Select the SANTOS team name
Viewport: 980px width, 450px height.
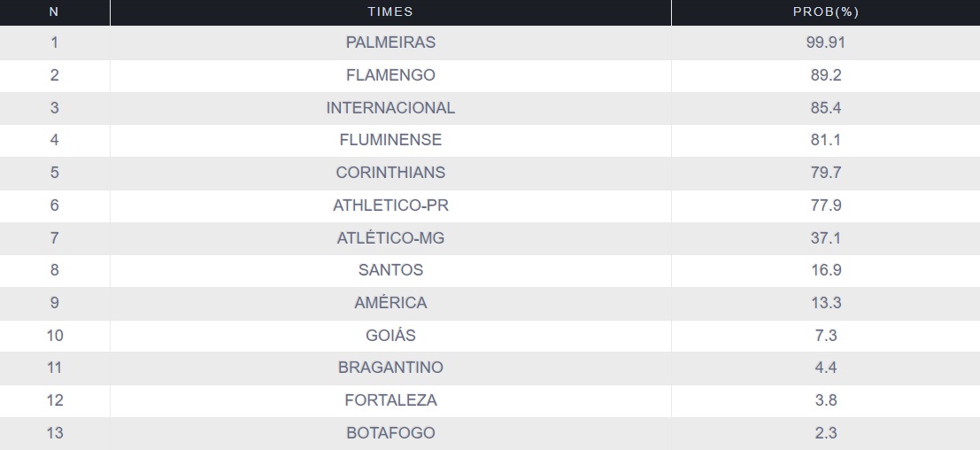click(390, 270)
